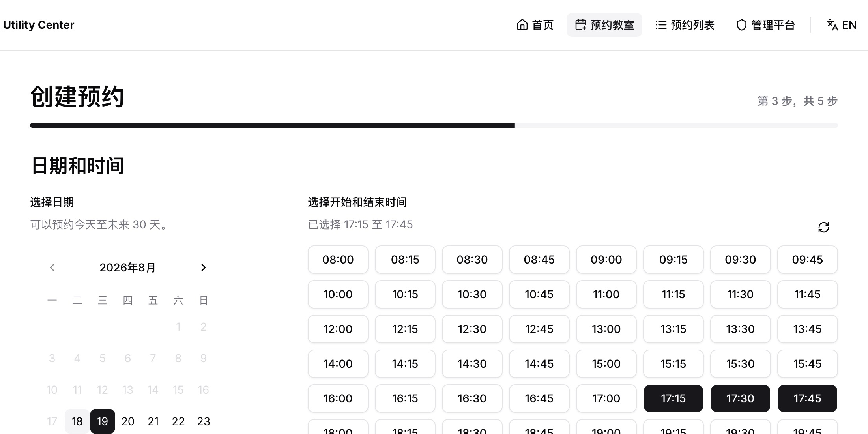Select the 14:00 time slot
868x434 pixels.
point(338,364)
